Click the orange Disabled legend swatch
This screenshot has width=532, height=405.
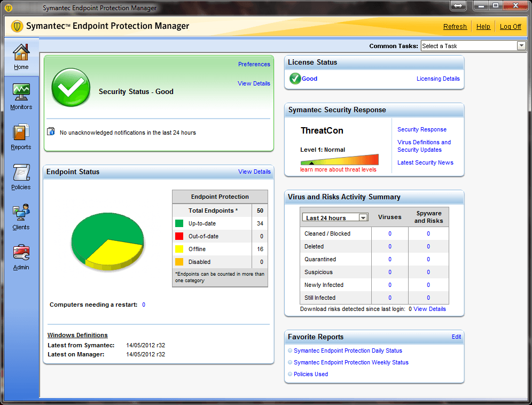[x=179, y=262]
